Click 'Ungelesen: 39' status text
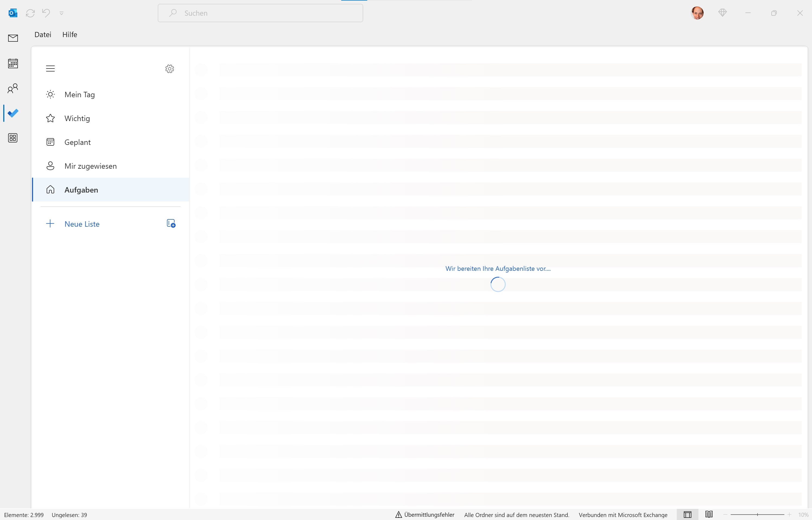The image size is (812, 520). pyautogui.click(x=69, y=515)
